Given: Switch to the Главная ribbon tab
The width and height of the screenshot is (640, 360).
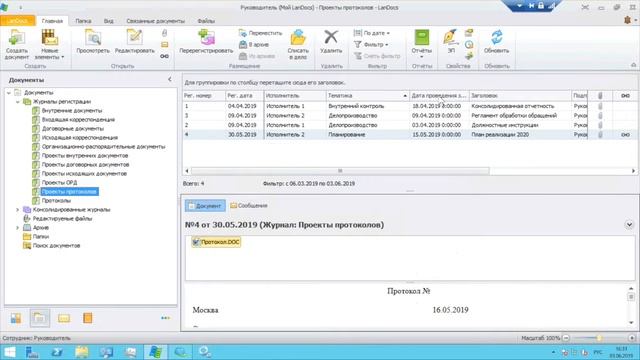Looking at the screenshot, I should (52, 21).
